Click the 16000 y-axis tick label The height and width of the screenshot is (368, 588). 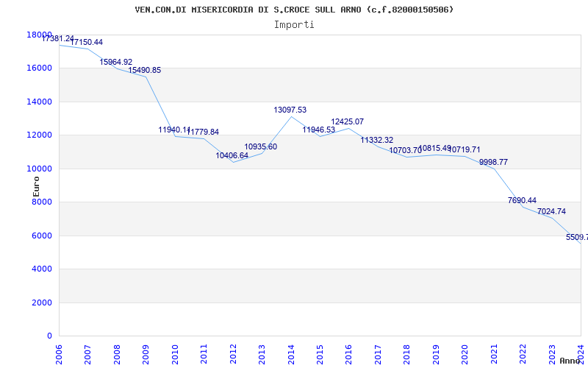click(x=40, y=68)
